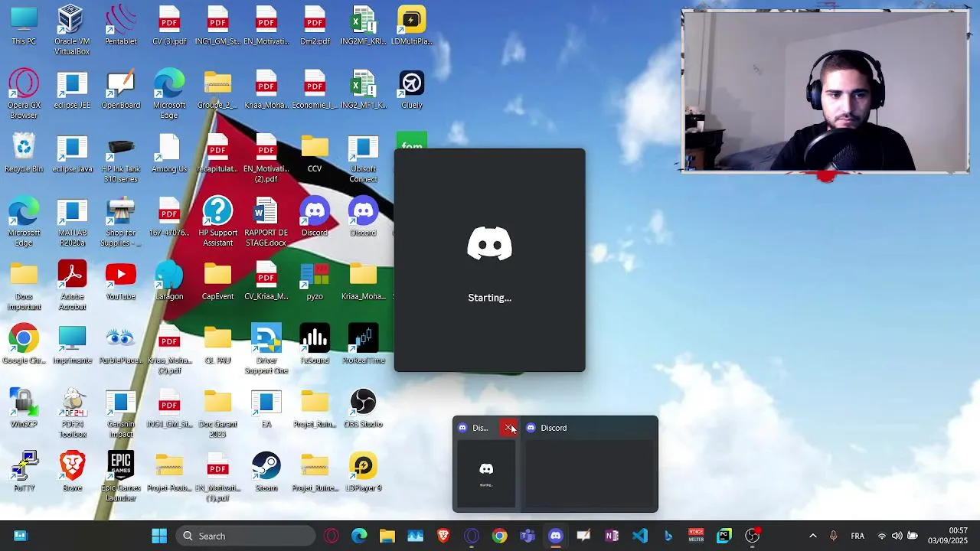Select the Recycle Bin icon
This screenshot has height=551, width=980.
[24, 153]
